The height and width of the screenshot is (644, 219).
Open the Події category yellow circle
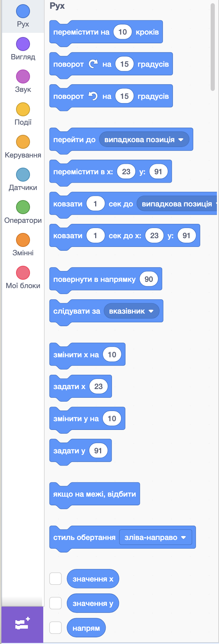point(23,109)
